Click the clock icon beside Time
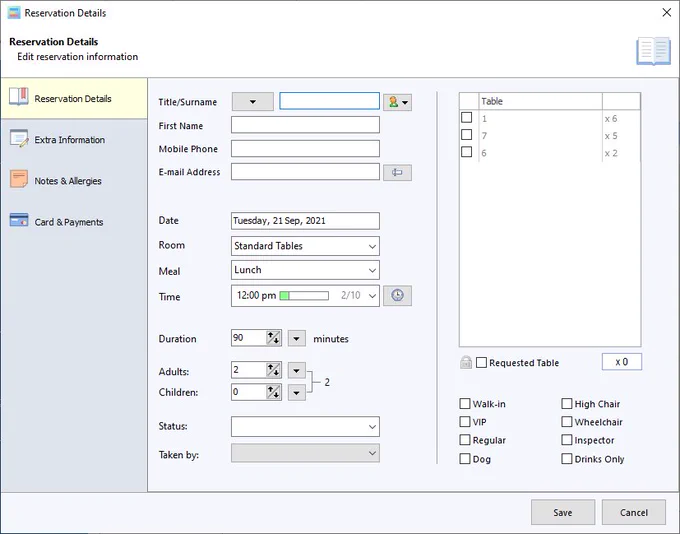This screenshot has width=680, height=534. tap(397, 295)
